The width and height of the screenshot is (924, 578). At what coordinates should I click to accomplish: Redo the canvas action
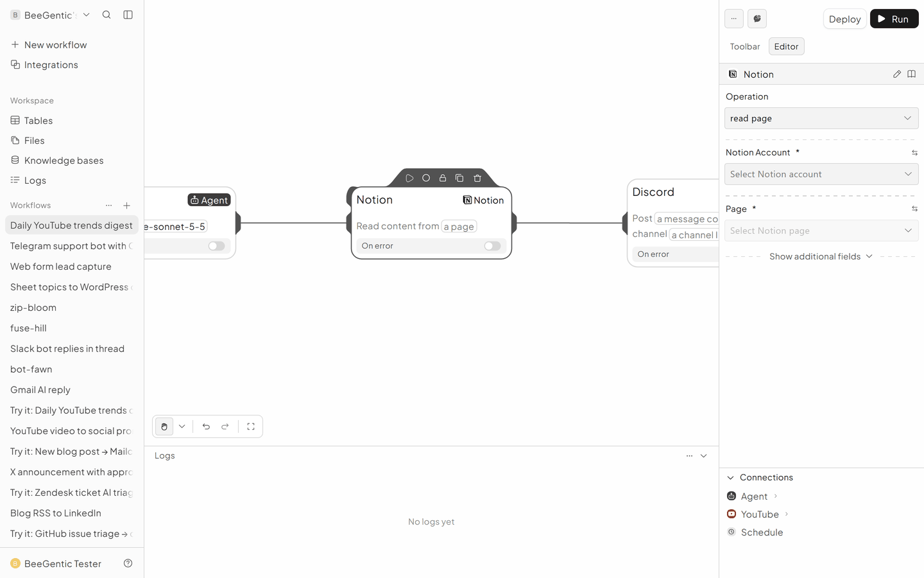tap(225, 426)
